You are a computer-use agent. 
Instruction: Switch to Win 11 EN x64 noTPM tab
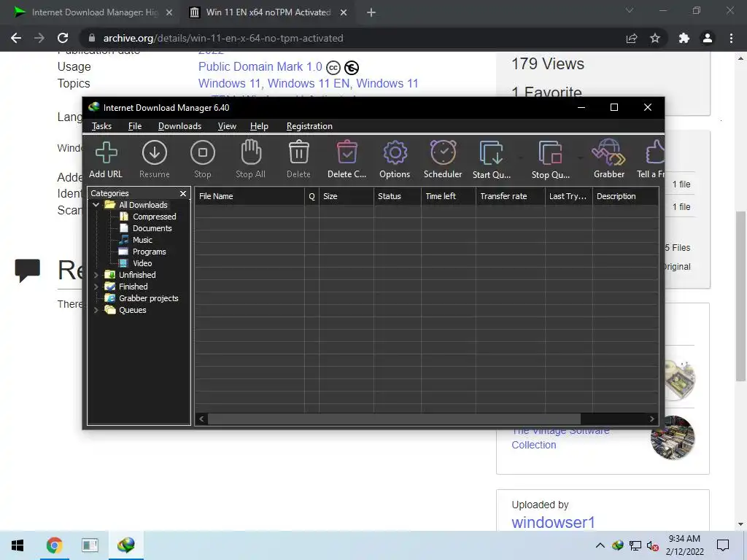pyautogui.click(x=268, y=12)
